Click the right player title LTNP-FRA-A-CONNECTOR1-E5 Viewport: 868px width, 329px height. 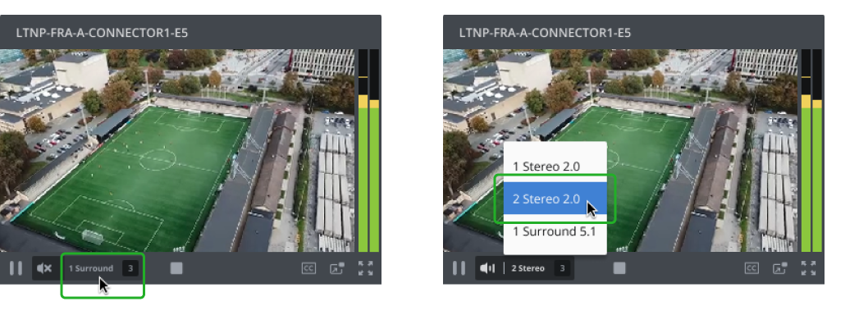[x=545, y=33]
